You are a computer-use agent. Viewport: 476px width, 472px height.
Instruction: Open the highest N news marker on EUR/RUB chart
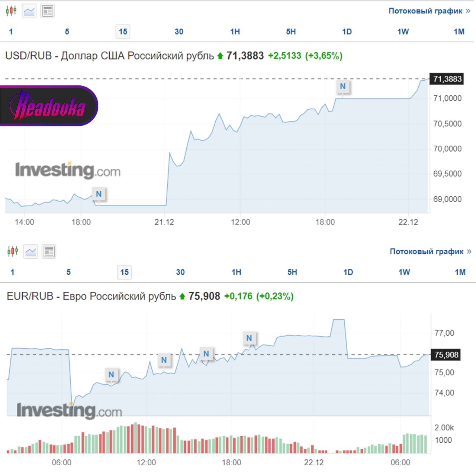click(249, 338)
